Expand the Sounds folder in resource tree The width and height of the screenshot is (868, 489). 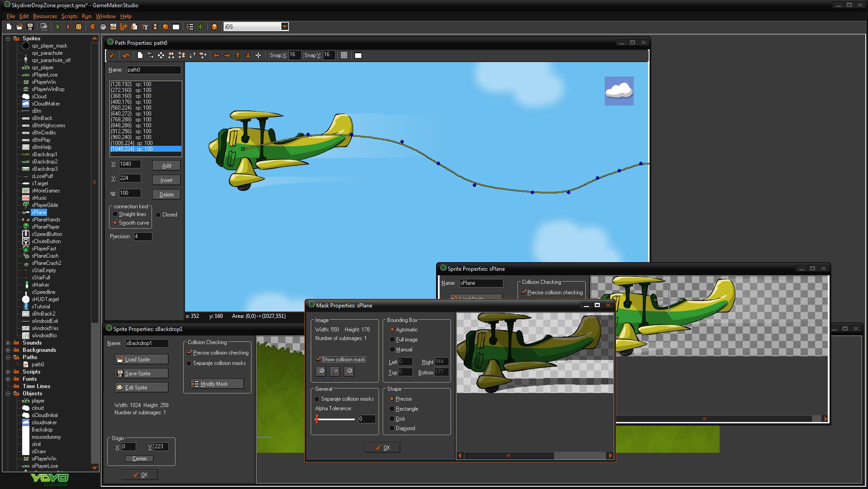click(8, 343)
